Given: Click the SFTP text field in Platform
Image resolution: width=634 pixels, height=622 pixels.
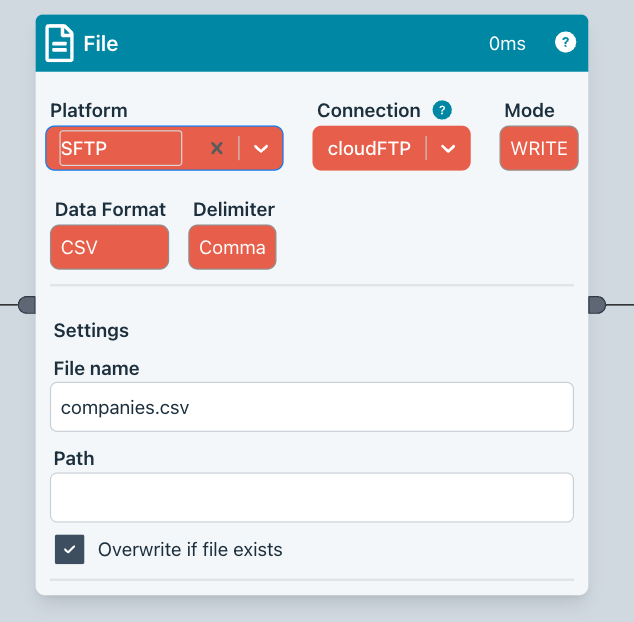Looking at the screenshot, I should pyautogui.click(x=120, y=148).
